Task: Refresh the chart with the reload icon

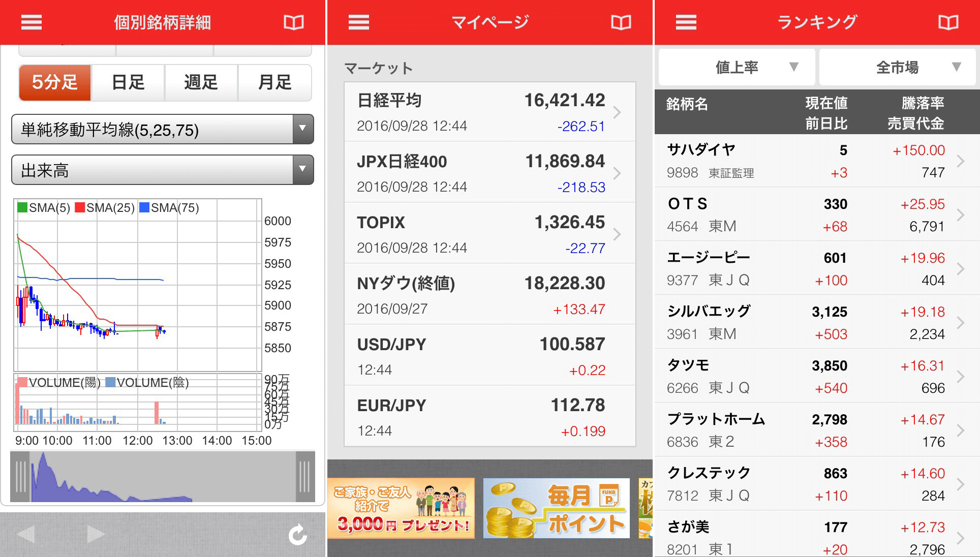Action: [297, 535]
